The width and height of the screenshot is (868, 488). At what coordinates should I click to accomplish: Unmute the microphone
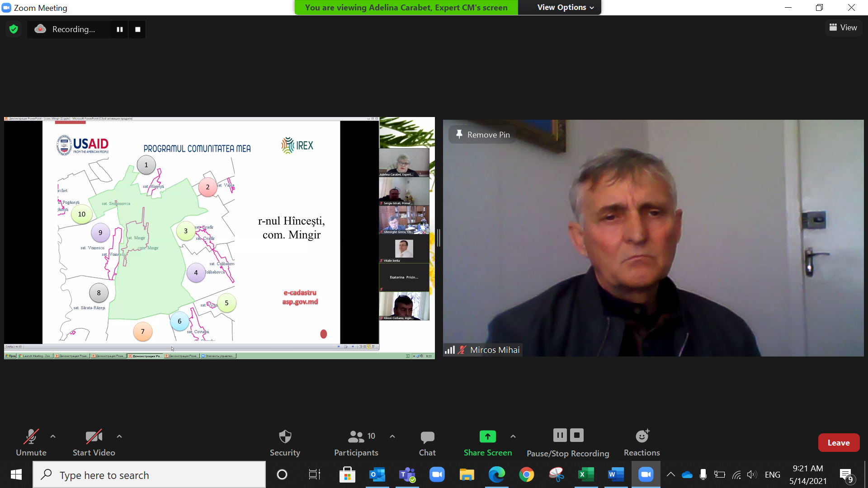pos(31,442)
